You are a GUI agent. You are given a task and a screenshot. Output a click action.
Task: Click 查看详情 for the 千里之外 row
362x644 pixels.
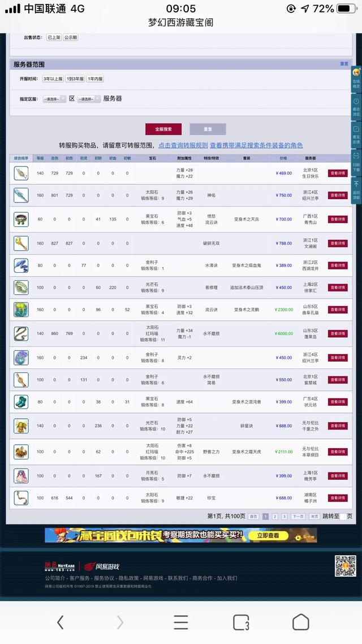tap(337, 426)
